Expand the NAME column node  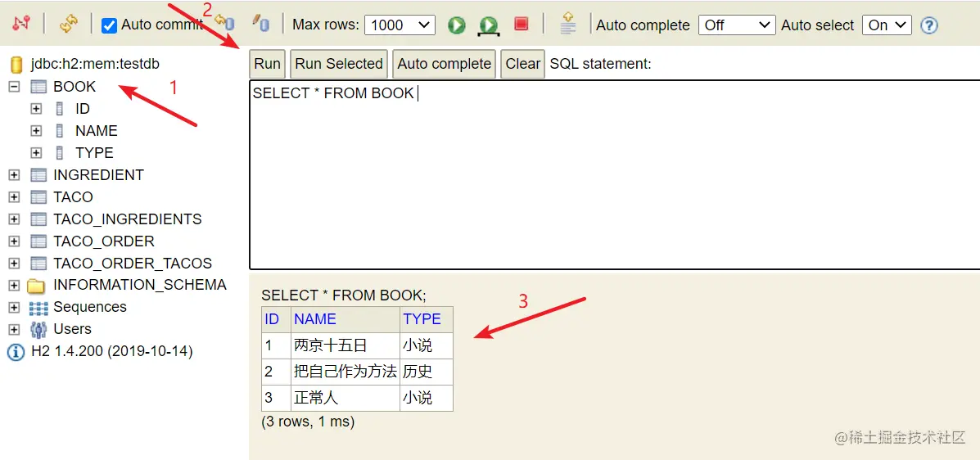tap(36, 131)
